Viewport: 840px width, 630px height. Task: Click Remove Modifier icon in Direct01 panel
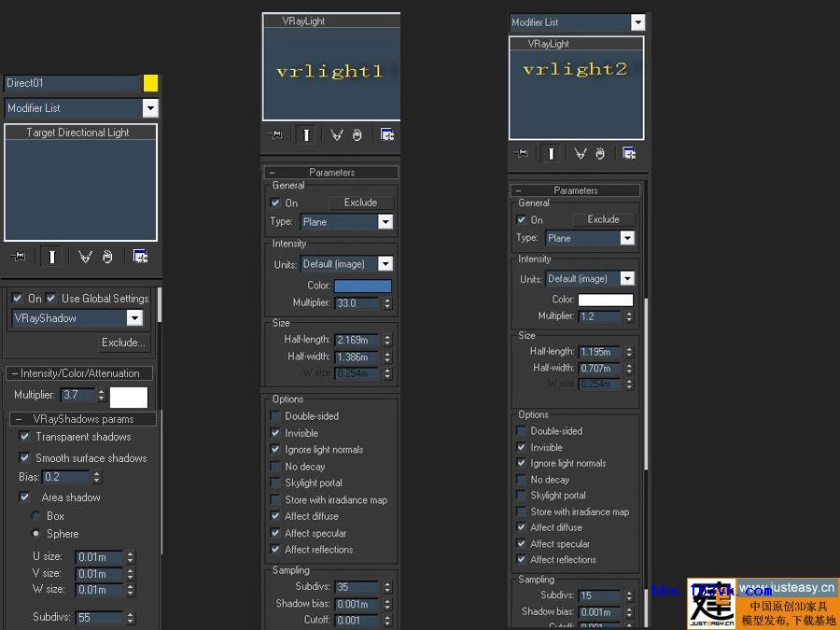107,258
